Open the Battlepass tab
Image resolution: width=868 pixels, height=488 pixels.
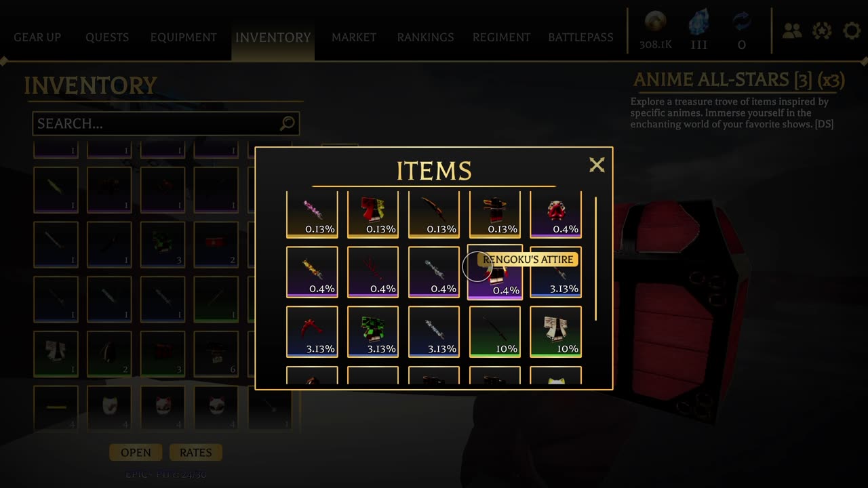(580, 37)
